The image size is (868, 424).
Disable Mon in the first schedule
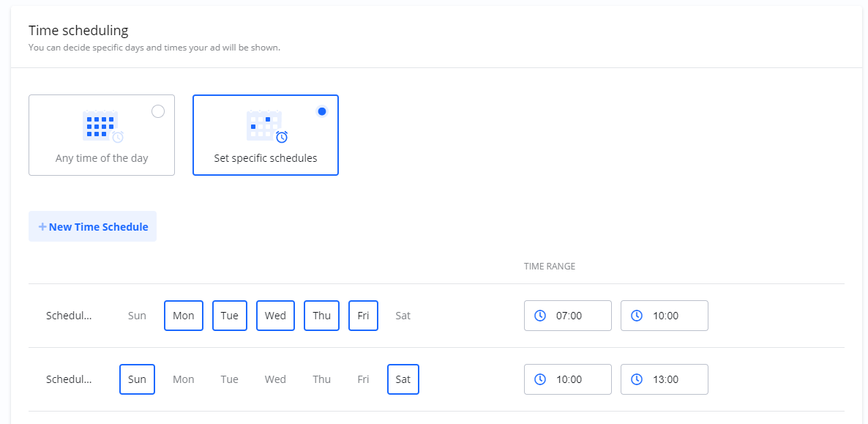pyautogui.click(x=184, y=316)
